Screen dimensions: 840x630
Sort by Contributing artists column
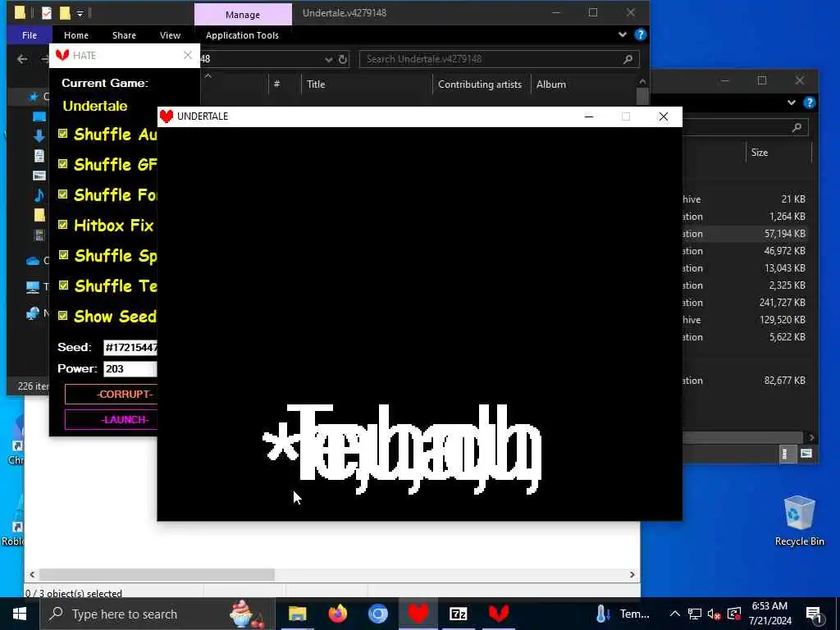click(479, 84)
